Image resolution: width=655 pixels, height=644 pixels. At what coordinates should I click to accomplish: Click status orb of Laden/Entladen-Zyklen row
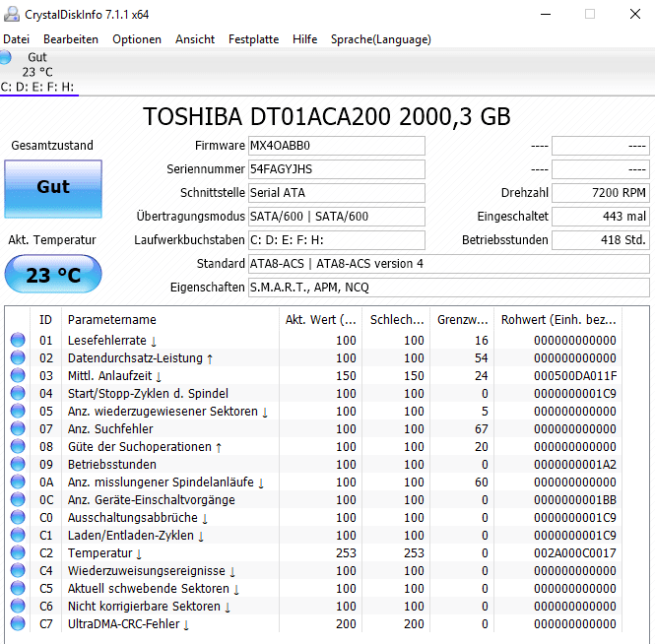pos(18,535)
